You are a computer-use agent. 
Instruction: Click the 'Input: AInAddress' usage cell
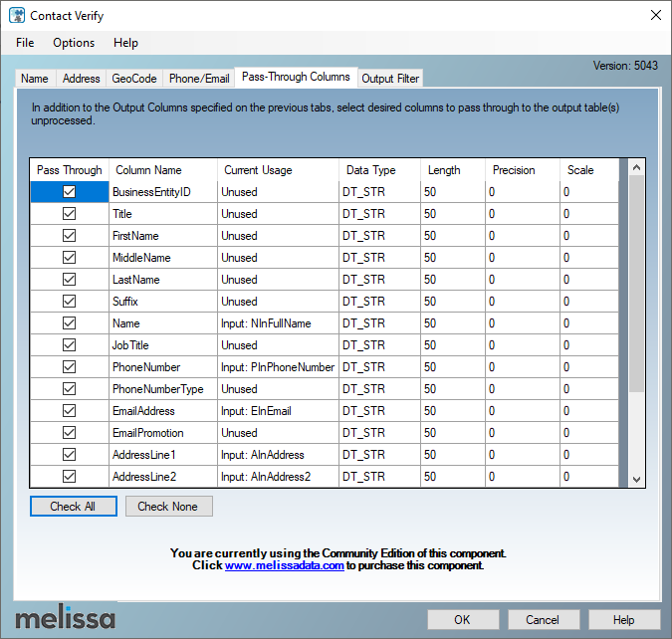(278, 454)
